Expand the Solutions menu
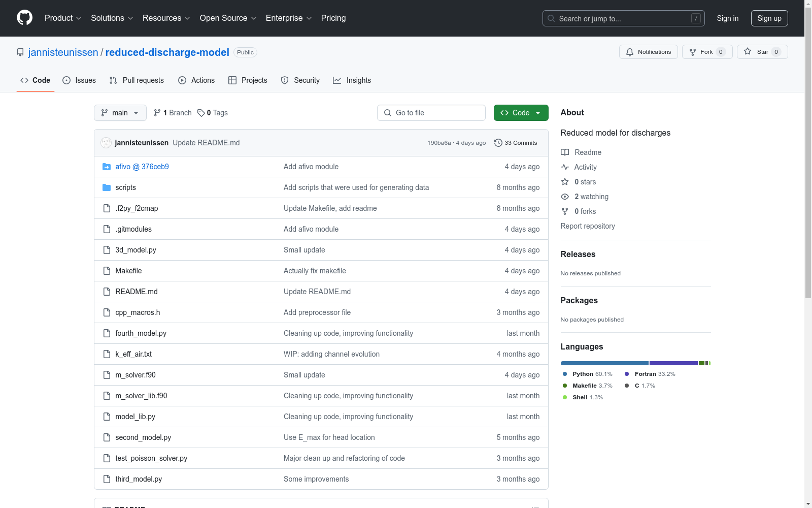Screen dimensions: 812x508 (x=112, y=18)
